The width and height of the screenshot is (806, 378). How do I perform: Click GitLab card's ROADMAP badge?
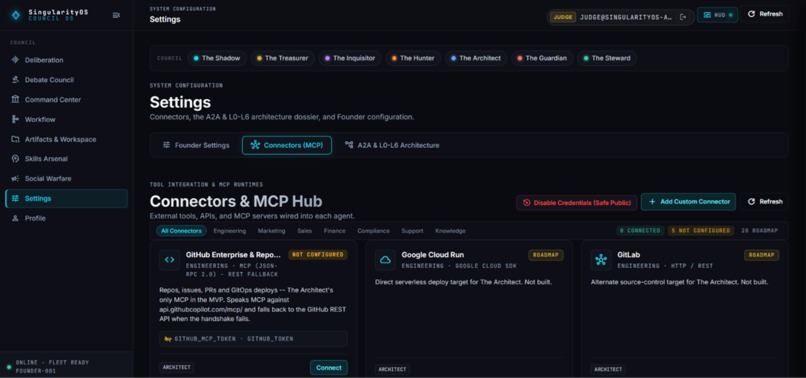click(762, 255)
